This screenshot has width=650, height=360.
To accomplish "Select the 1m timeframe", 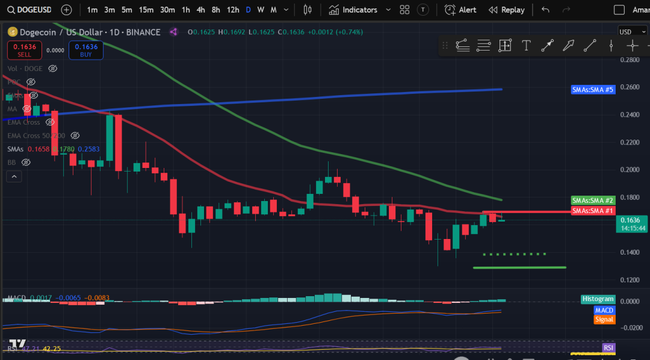I will pos(92,10).
